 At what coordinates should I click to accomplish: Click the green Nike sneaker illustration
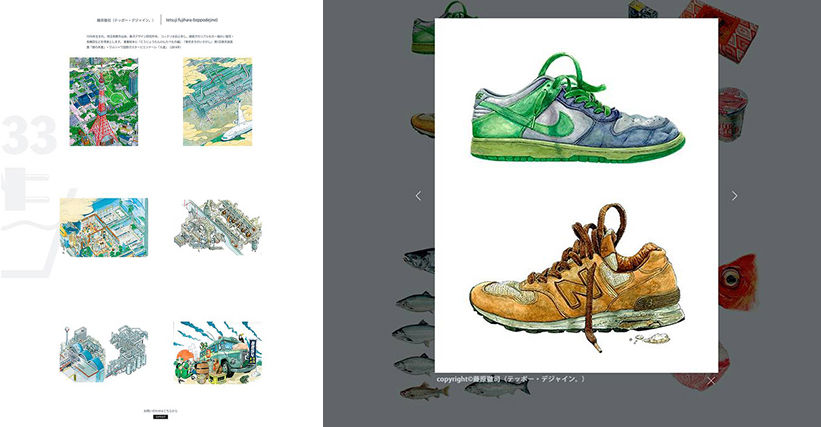pos(578,107)
